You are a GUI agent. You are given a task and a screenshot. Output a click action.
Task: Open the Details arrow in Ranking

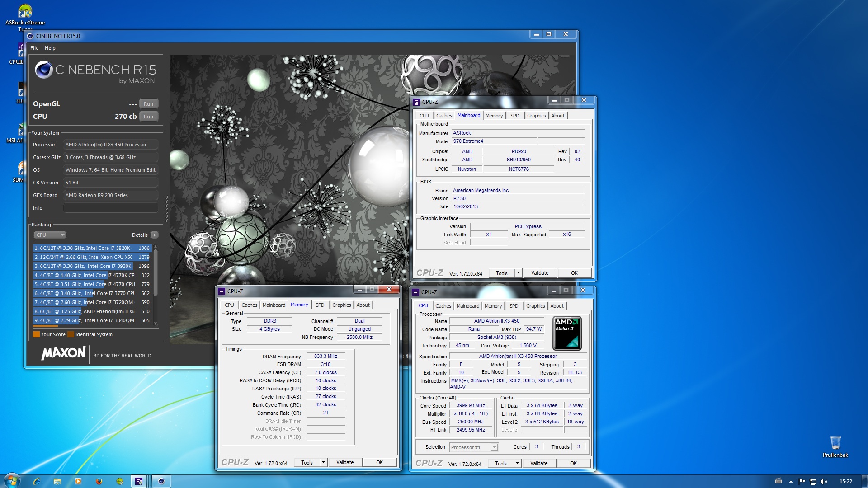[x=155, y=235]
